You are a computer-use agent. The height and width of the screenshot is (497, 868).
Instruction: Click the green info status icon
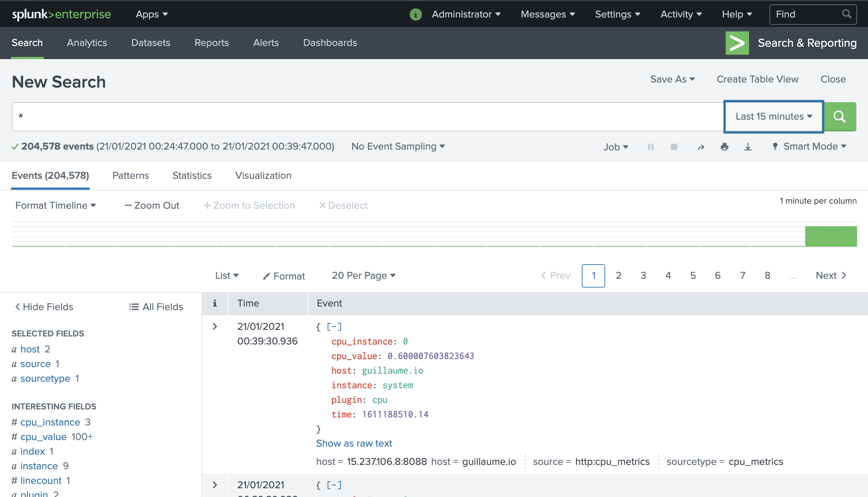(415, 14)
